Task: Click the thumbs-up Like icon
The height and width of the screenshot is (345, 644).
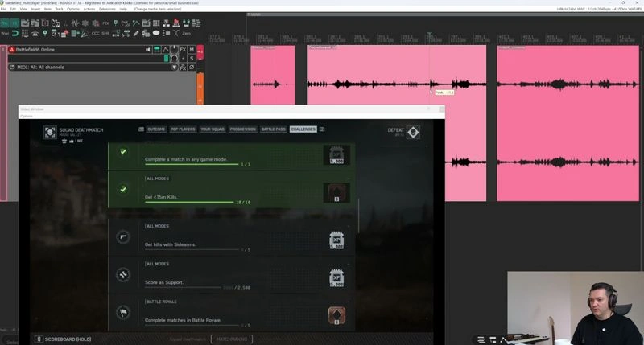Action: pyautogui.click(x=72, y=141)
